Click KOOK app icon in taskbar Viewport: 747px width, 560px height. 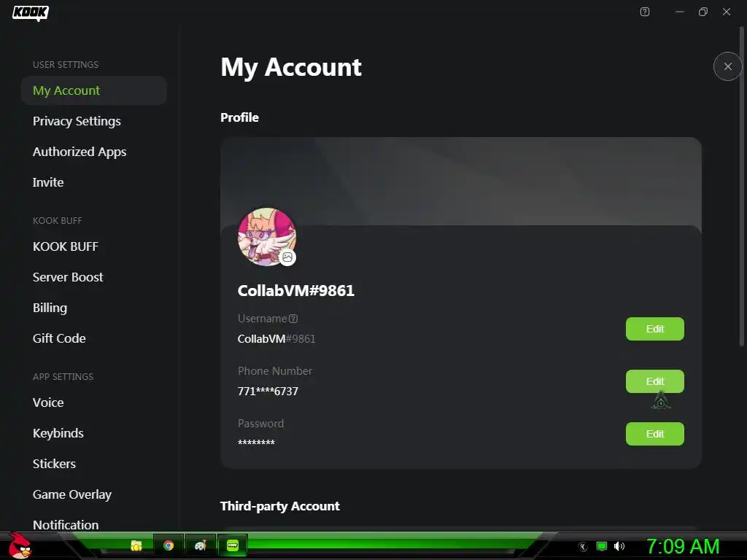pos(233,545)
